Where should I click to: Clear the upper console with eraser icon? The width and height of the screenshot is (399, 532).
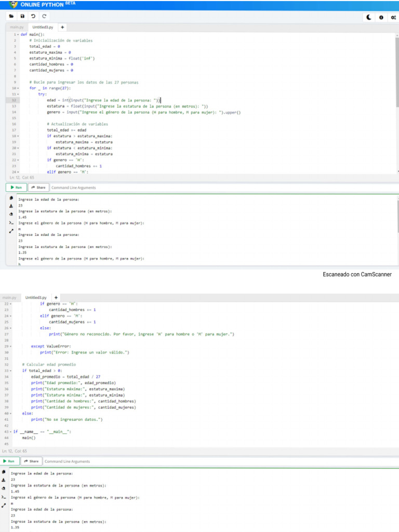coord(11,214)
